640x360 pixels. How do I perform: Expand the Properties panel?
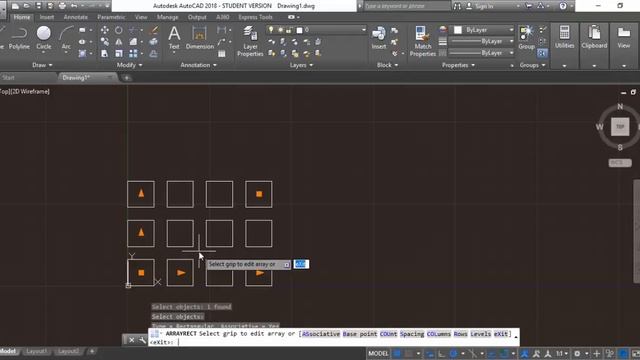(x=458, y=65)
